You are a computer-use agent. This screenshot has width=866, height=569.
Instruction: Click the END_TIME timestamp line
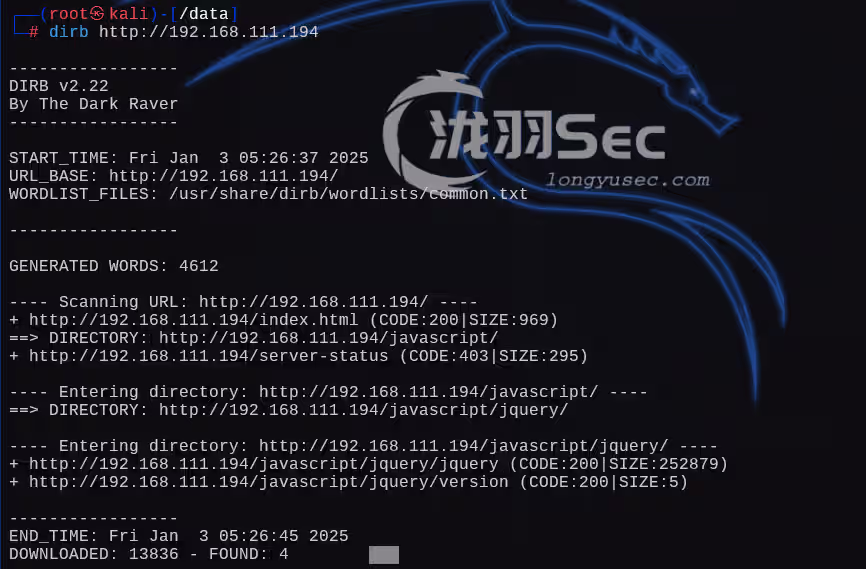[179, 536]
